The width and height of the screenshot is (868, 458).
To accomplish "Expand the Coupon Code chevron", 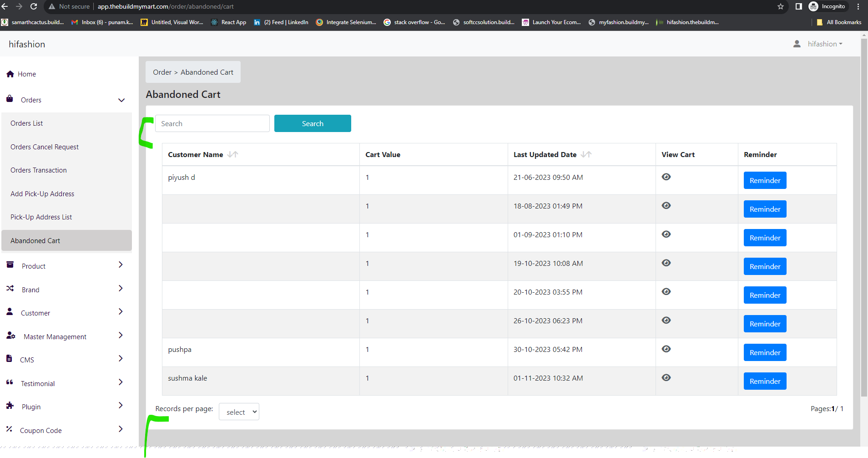I will (121, 429).
